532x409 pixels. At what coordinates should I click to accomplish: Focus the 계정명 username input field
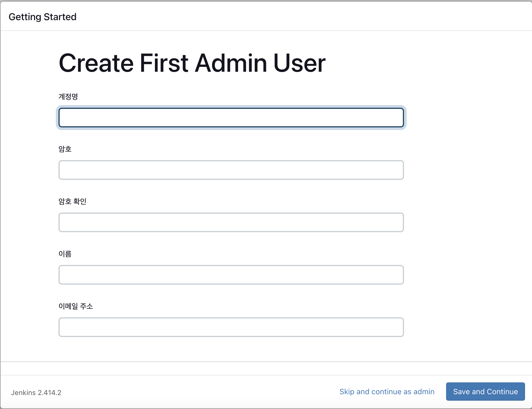[231, 117]
